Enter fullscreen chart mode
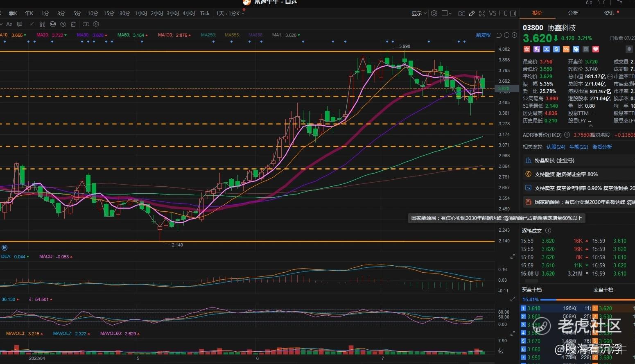This screenshot has height=364, width=635. 482,14
